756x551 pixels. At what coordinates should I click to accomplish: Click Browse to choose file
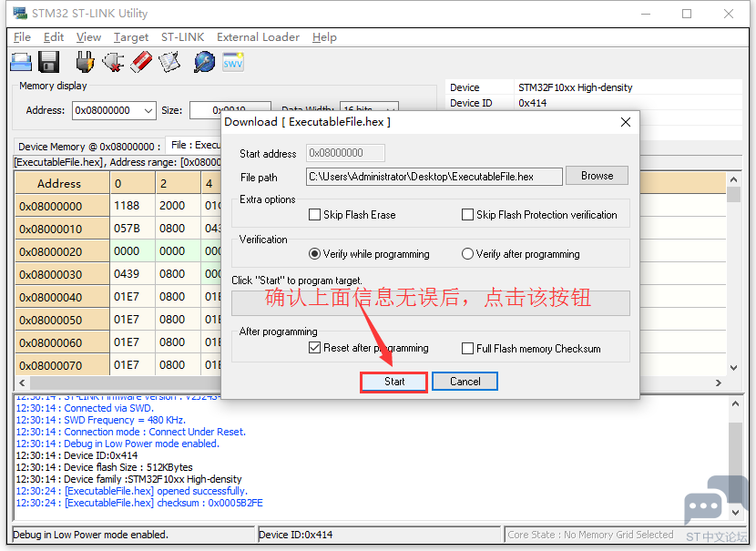pyautogui.click(x=597, y=176)
